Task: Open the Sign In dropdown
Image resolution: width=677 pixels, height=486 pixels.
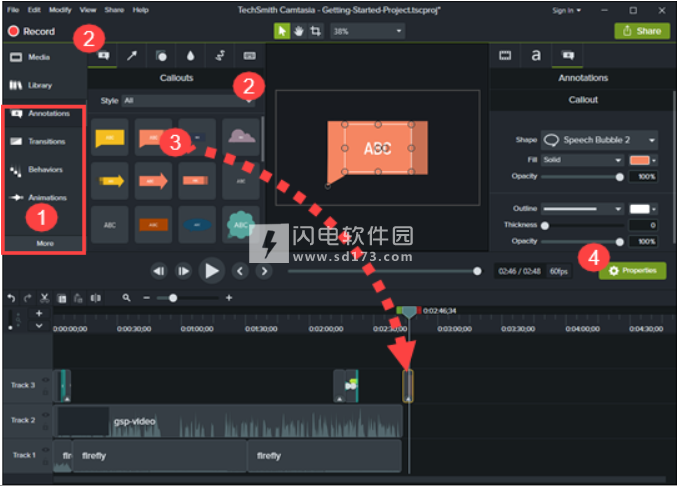Action: [566, 10]
